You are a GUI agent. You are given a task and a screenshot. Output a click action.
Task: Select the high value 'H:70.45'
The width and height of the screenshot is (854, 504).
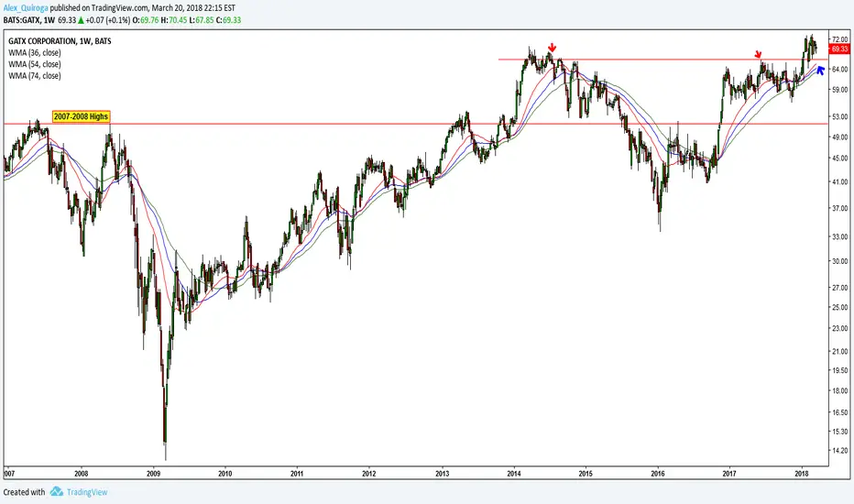pos(174,20)
